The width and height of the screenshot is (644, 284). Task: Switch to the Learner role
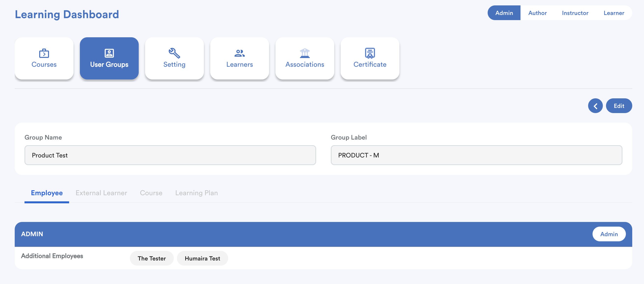click(614, 13)
